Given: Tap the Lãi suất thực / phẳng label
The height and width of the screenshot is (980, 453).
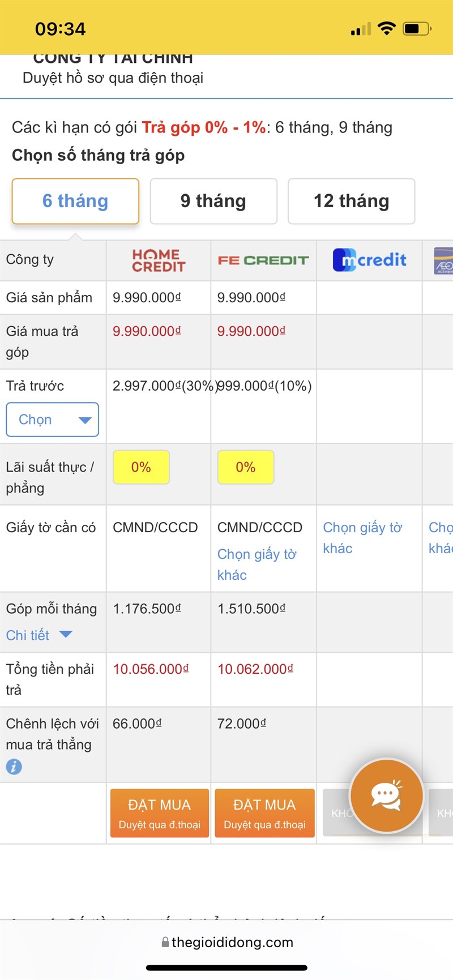Looking at the screenshot, I should [x=50, y=477].
